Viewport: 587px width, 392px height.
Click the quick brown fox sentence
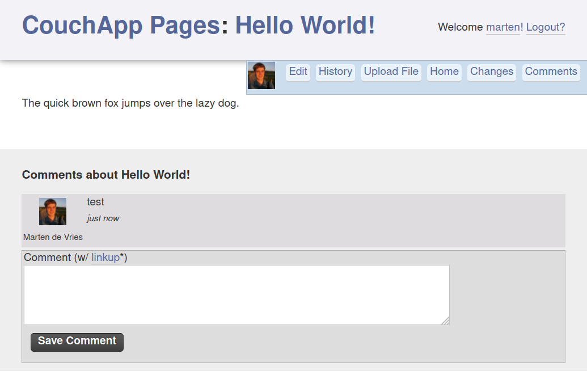[130, 103]
